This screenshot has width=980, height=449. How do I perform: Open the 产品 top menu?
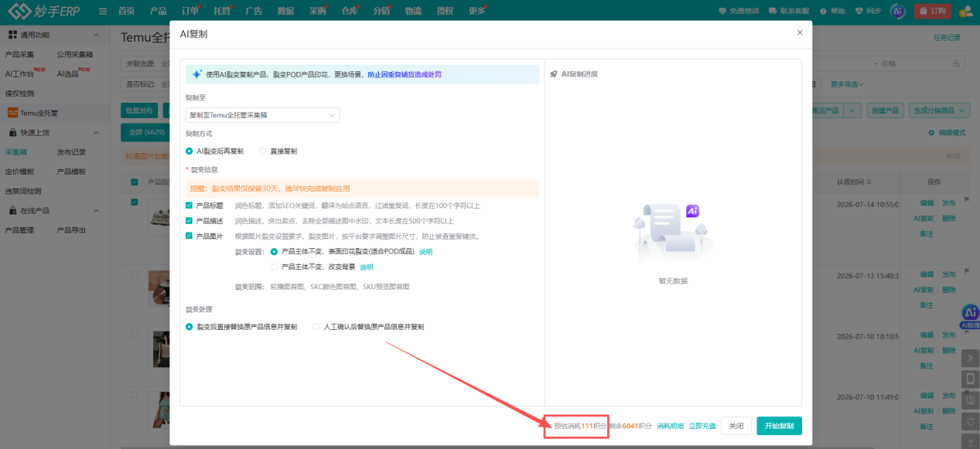[158, 11]
